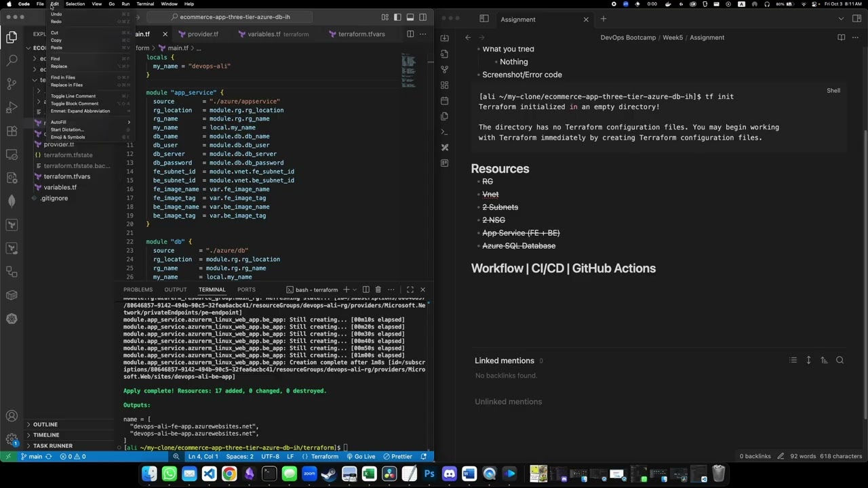The height and width of the screenshot is (488, 868).
Task: Open the Explorer view in the activity bar
Action: (x=12, y=38)
